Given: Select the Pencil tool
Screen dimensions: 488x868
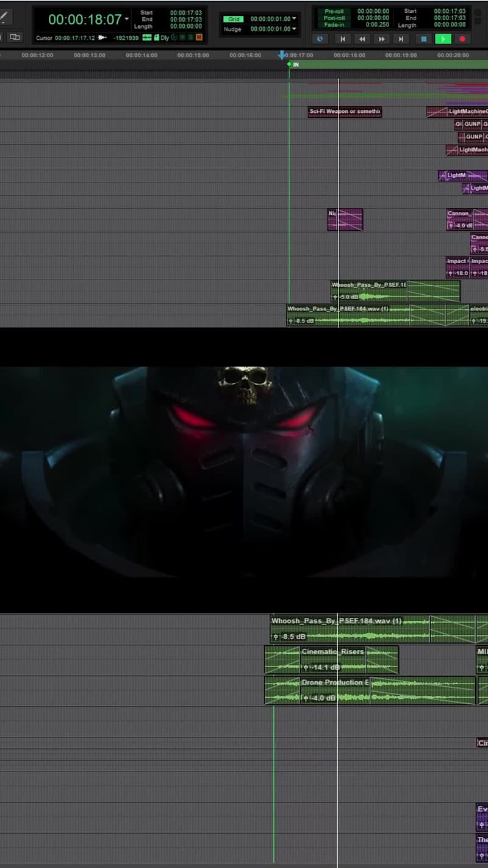Looking at the screenshot, I should click(x=4, y=16).
